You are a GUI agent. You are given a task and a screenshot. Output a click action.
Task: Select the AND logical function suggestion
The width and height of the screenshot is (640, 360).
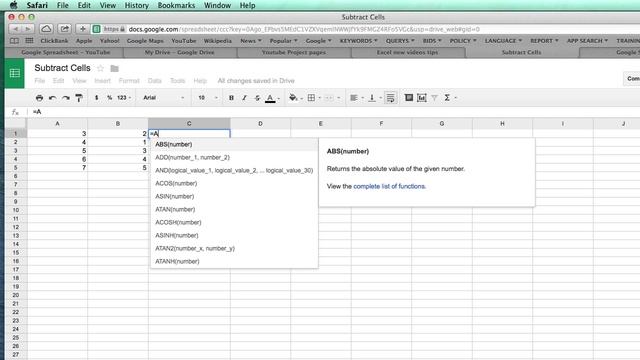234,171
